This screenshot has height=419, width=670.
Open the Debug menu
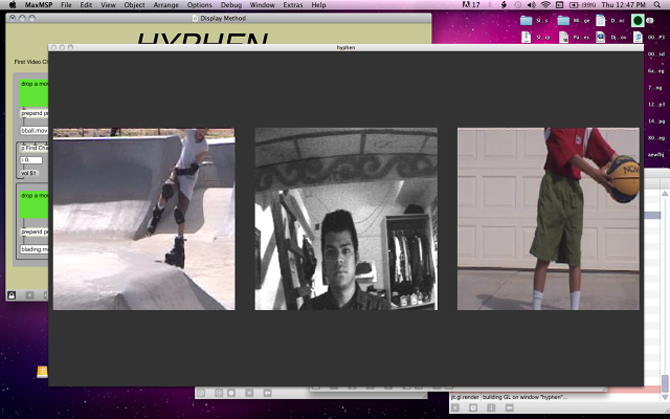(x=231, y=5)
